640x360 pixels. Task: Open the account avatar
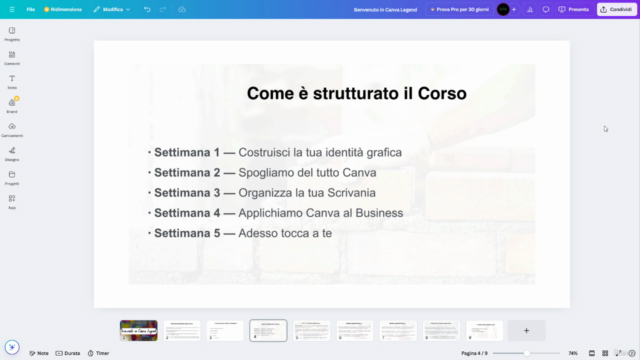pos(503,9)
